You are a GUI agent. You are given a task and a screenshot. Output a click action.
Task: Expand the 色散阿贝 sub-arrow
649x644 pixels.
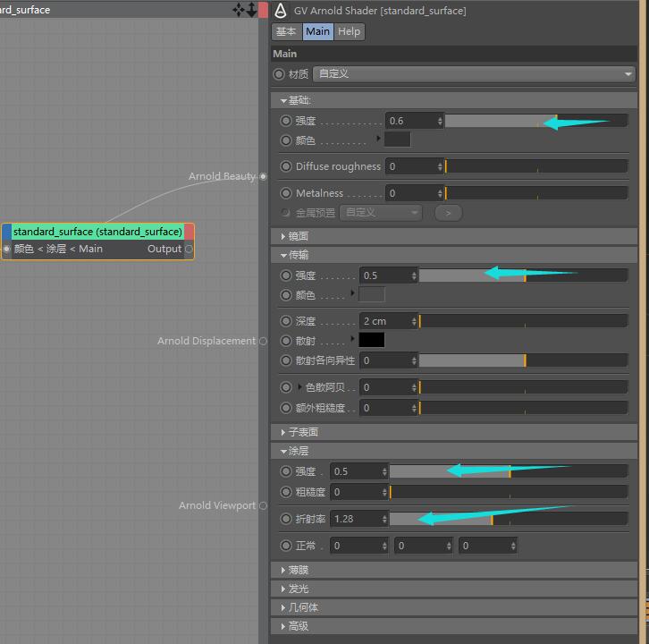coord(299,387)
